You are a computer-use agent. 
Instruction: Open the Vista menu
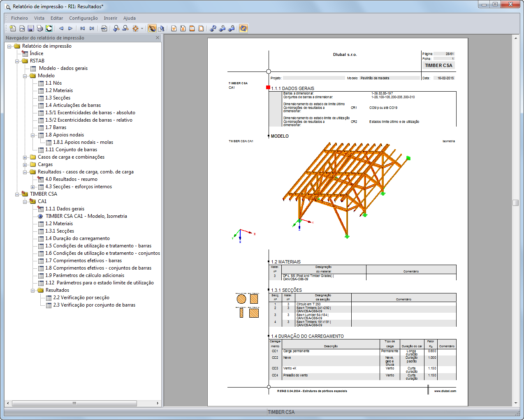coord(39,18)
